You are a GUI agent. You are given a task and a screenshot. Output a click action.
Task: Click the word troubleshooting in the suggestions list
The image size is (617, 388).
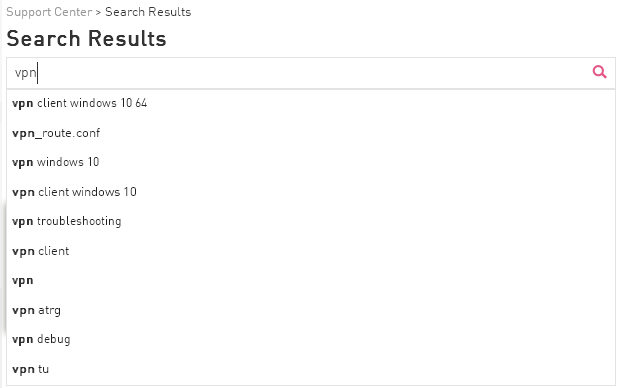pyautogui.click(x=79, y=221)
